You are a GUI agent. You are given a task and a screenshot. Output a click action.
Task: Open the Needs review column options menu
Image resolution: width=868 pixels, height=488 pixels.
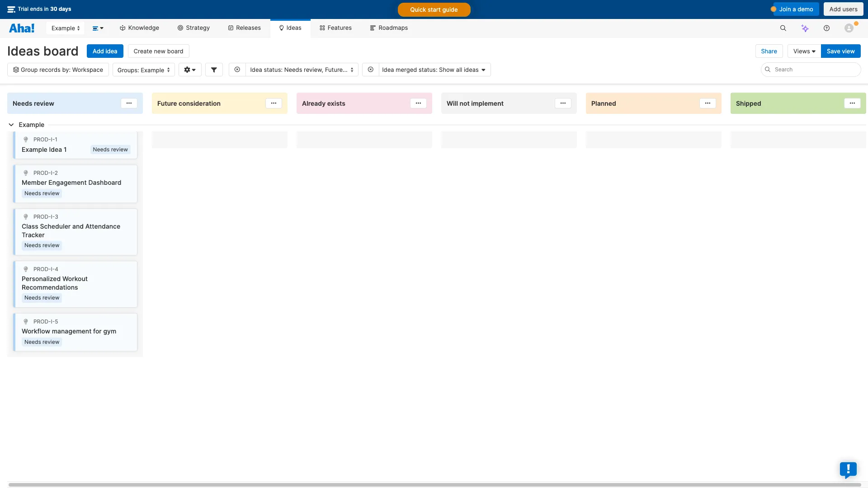[129, 103]
